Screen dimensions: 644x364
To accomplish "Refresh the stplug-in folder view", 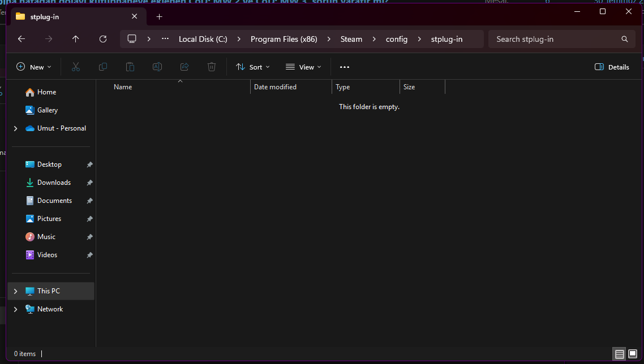I will pos(102,39).
